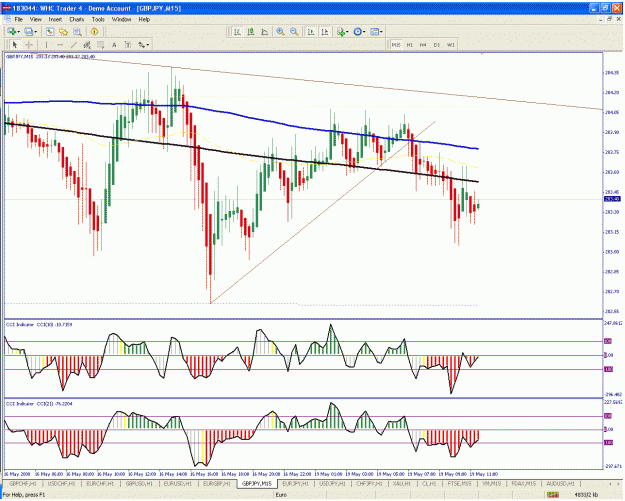
Task: Toggle Chart Shift button
Action: click(x=325, y=31)
